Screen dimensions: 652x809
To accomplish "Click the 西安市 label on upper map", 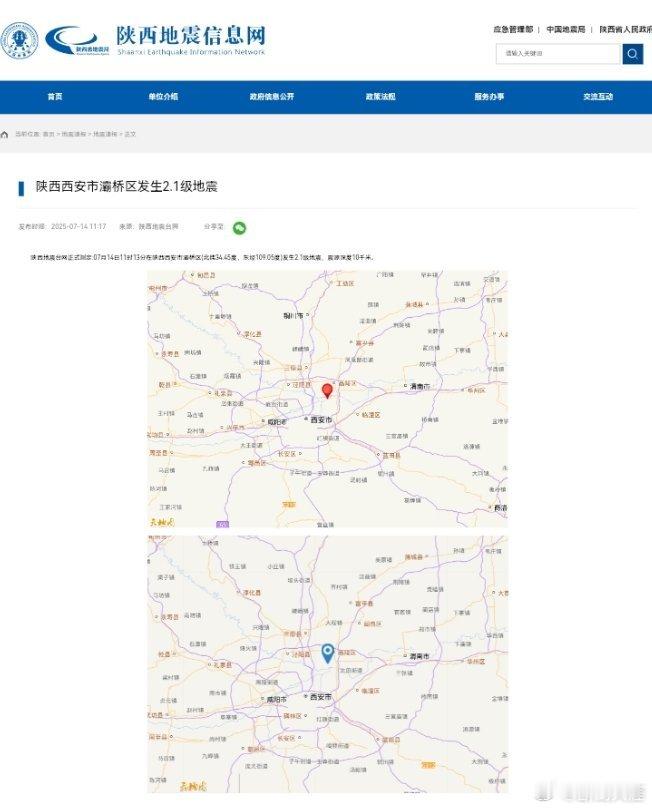I will 321,420.
